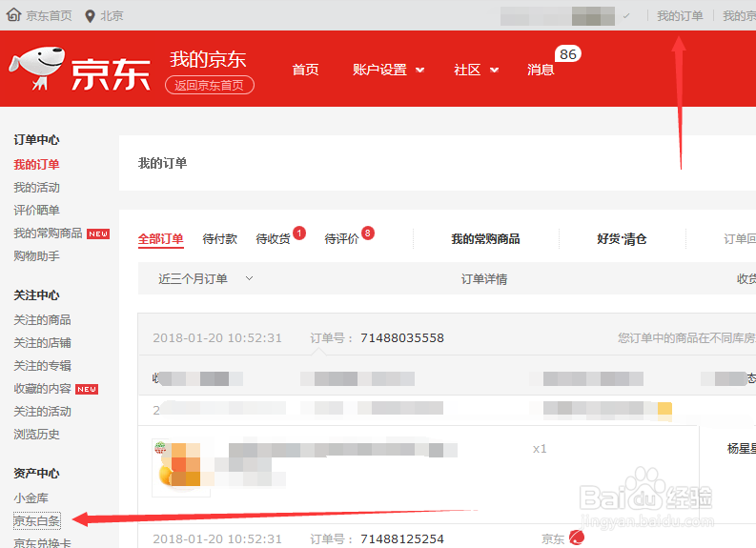Screen dimensions: 756x548
Task: Click the red badge on 待收货 tab
Action: point(299,233)
